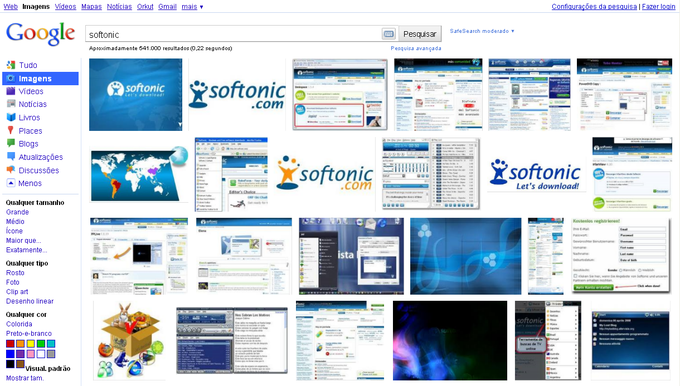
Task: Pick the purple color swatch
Action: coord(20,354)
